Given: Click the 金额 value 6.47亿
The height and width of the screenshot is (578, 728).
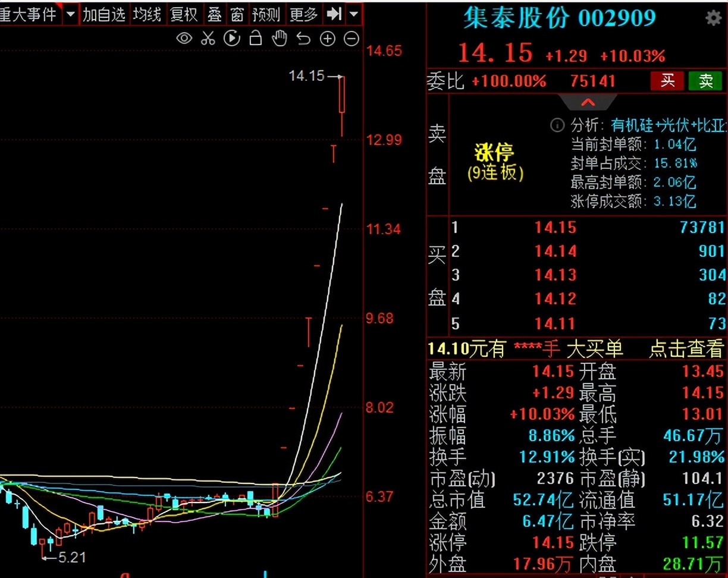Looking at the screenshot, I should coord(548,522).
